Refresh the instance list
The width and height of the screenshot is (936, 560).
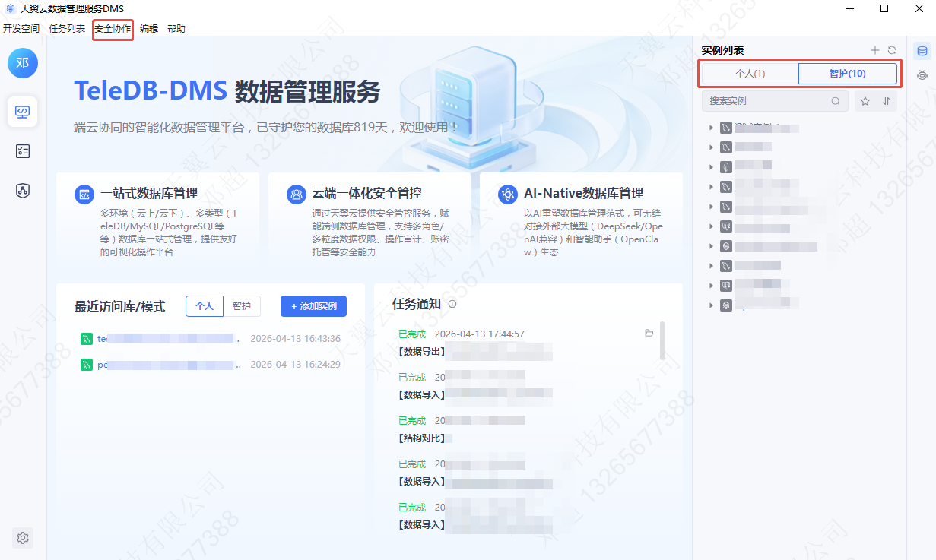click(892, 50)
